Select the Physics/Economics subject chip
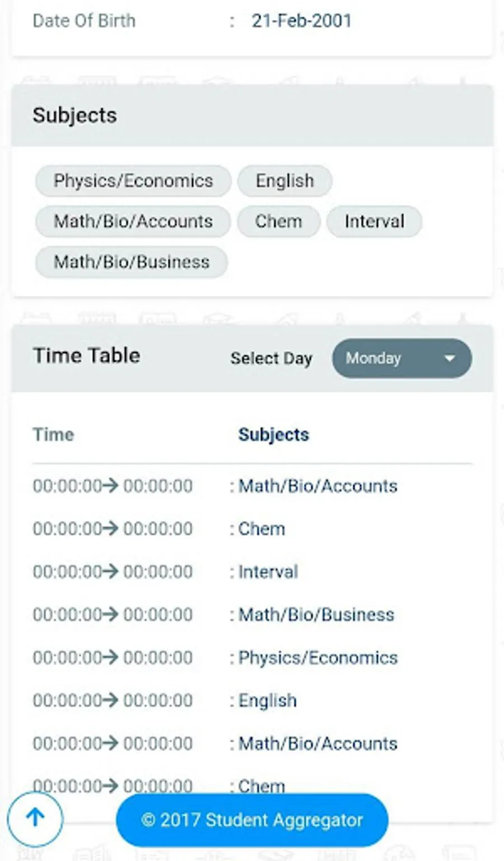The height and width of the screenshot is (861, 504). 133,181
